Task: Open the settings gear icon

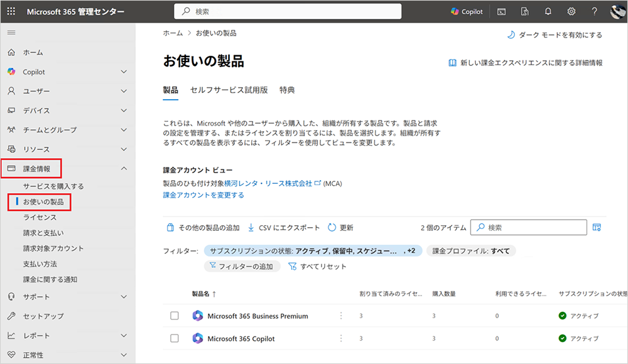Action: click(571, 12)
